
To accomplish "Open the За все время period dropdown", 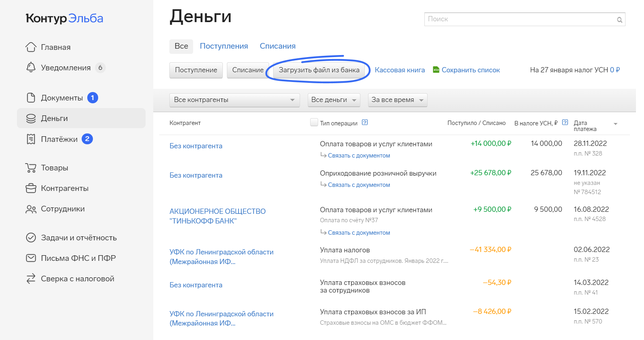I will click(x=397, y=100).
